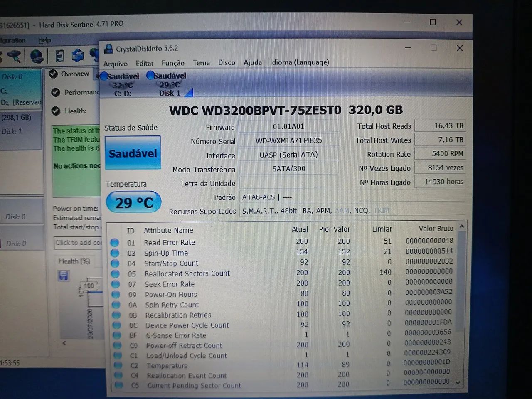Viewport: 532px width, 399px height.
Task: Click status icon for Recalibration Retries
Action: pos(116,315)
